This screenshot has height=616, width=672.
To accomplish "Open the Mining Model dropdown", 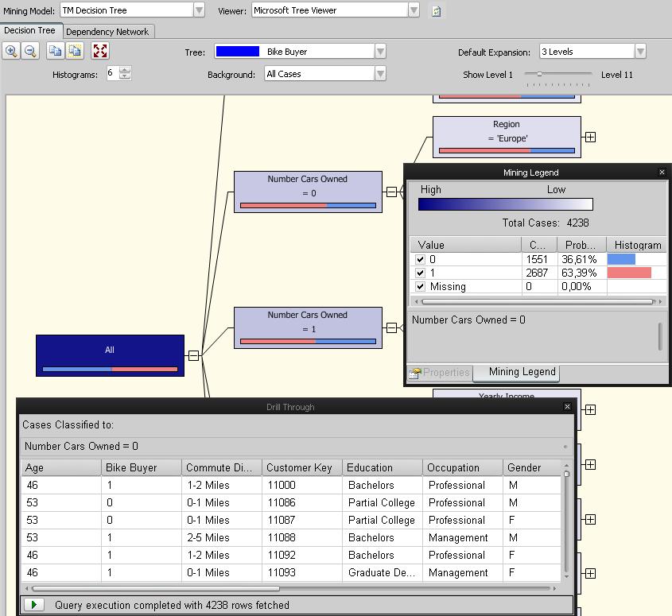I will (x=199, y=10).
